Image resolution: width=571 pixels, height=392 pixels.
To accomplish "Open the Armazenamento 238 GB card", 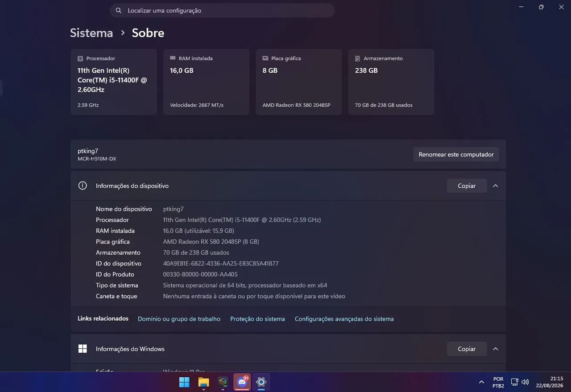I will point(391,82).
